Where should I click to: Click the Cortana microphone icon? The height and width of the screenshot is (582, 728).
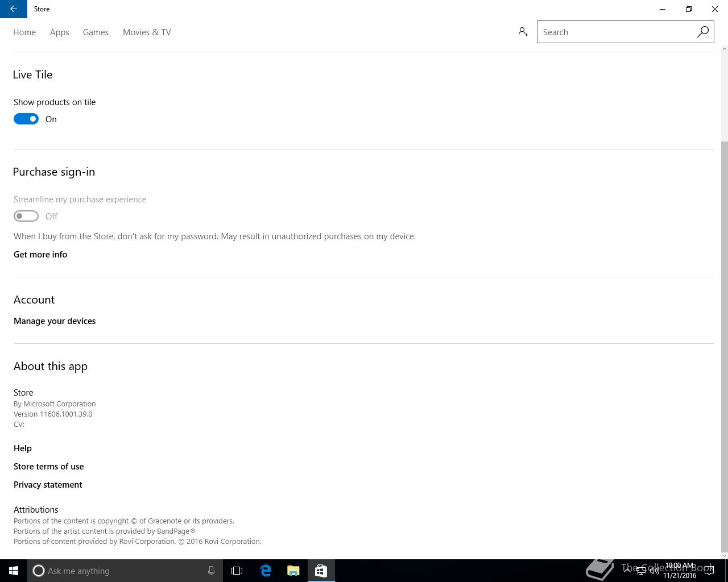(211, 571)
